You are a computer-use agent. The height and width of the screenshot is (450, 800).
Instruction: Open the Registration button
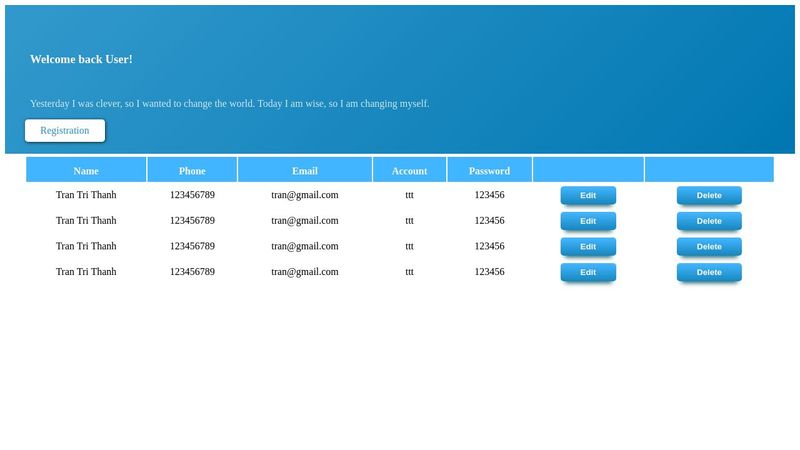point(65,131)
